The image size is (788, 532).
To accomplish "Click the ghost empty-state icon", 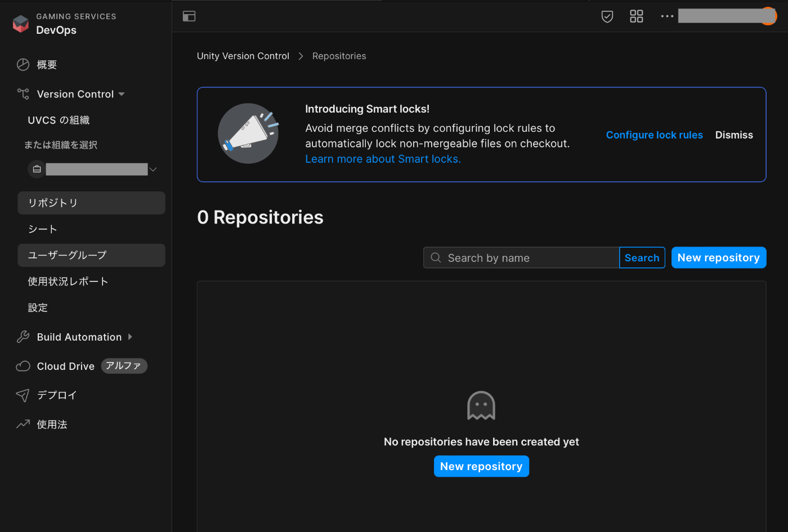I will click(x=481, y=405).
